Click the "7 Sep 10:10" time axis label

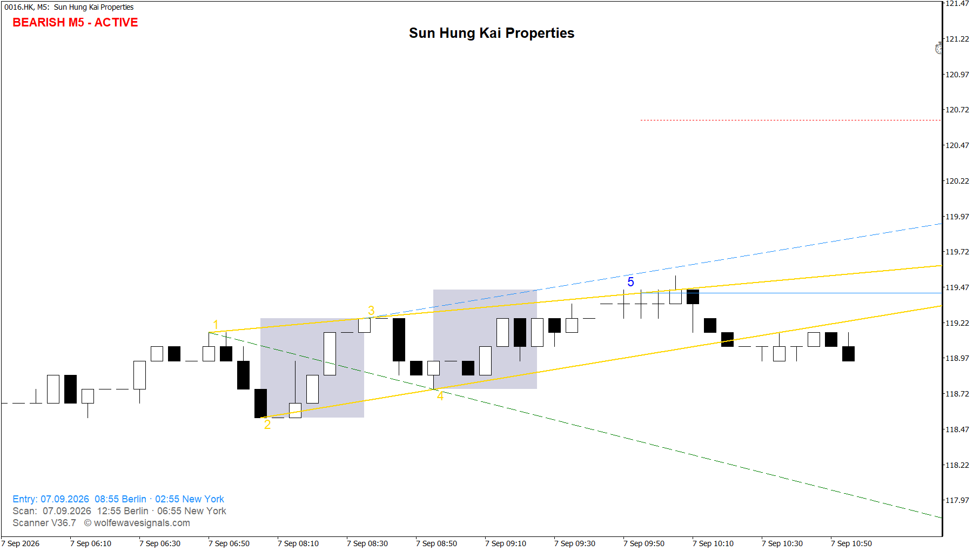point(713,543)
